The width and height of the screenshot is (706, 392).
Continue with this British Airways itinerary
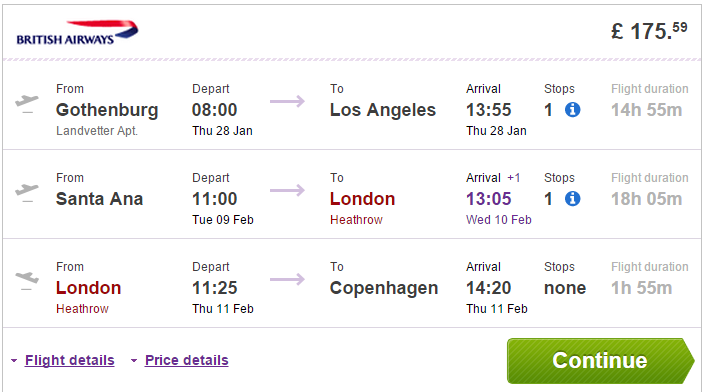pyautogui.click(x=600, y=361)
